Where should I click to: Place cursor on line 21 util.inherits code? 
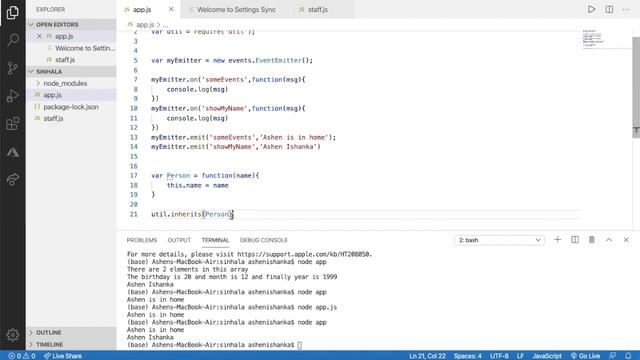pos(192,214)
